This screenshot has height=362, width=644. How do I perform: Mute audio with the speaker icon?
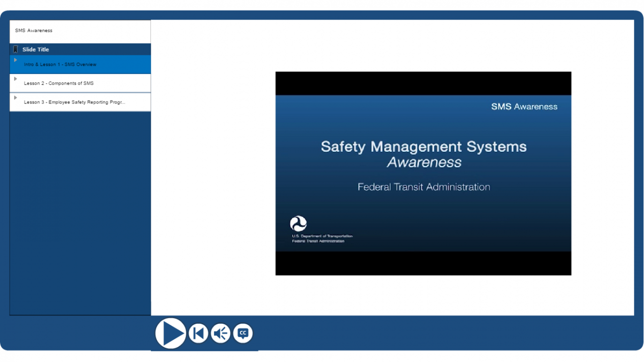(x=220, y=333)
